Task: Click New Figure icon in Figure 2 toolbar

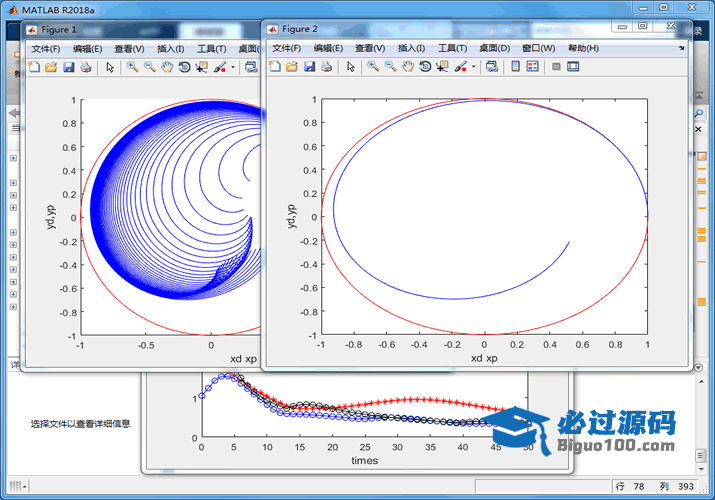Action: (275, 67)
